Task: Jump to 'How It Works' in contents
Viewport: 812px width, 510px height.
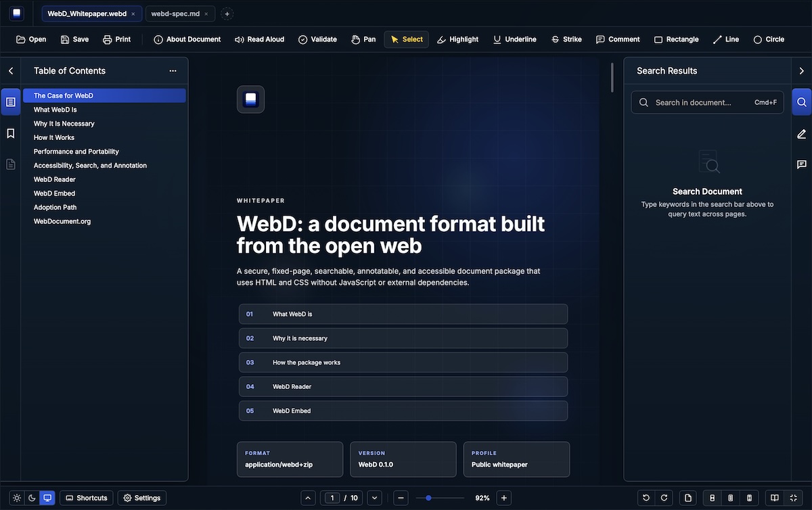Action: coord(104,137)
